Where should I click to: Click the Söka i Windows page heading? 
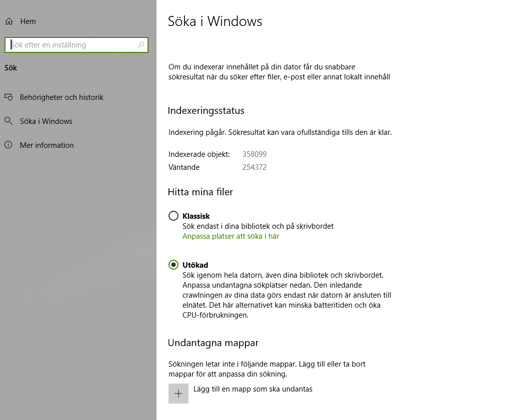pos(215,21)
